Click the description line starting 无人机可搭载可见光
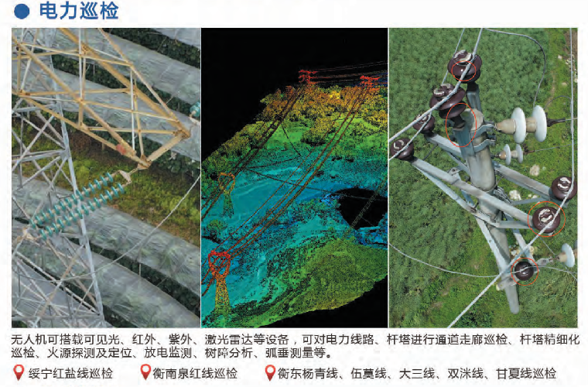The width and height of the screenshot is (588, 387). [296, 340]
